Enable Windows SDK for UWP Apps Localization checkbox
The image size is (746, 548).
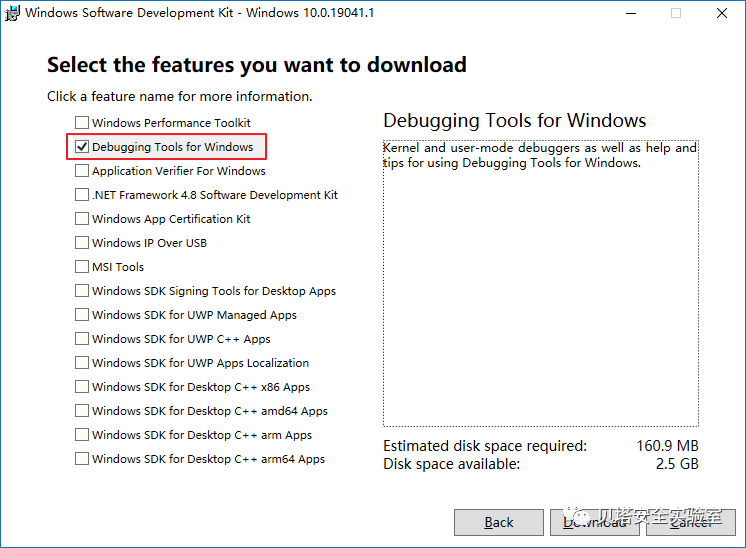[x=82, y=362]
